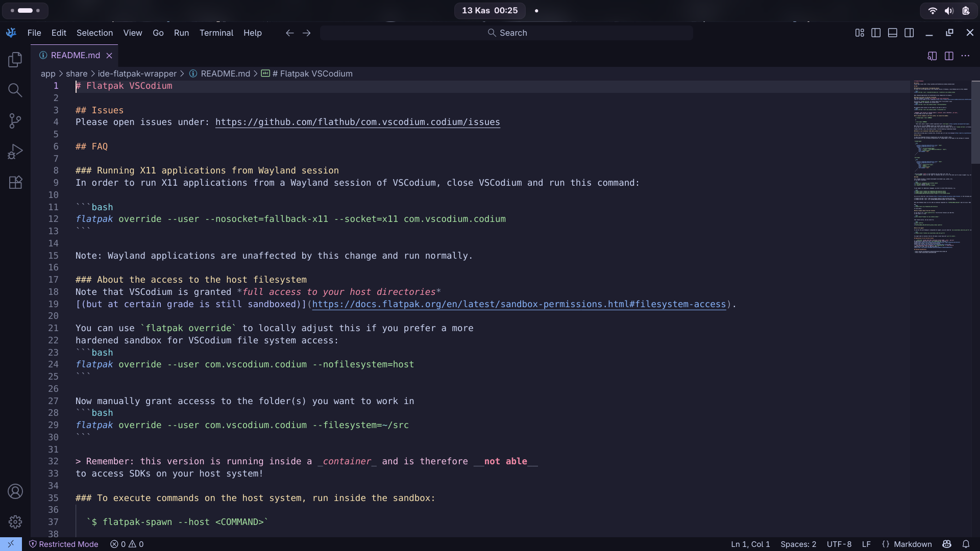Image resolution: width=980 pixels, height=551 pixels.
Task: Toggle the primary side bar
Action: (x=876, y=33)
